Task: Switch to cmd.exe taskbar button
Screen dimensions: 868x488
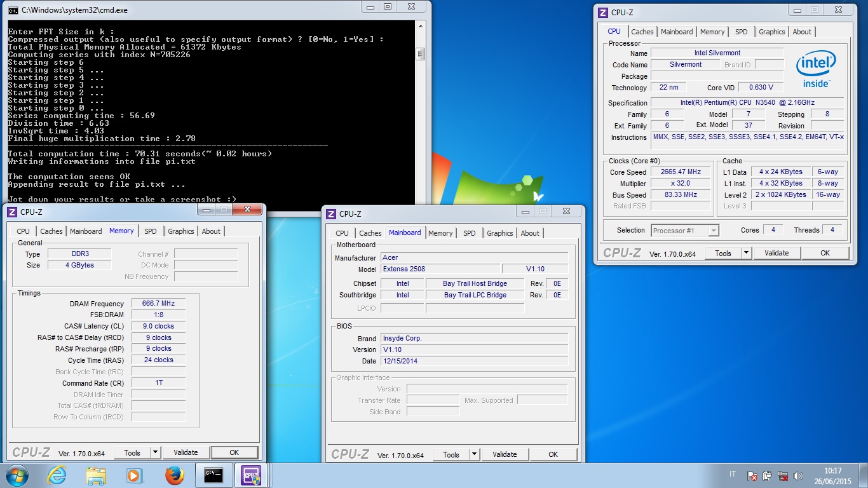Action: [214, 475]
